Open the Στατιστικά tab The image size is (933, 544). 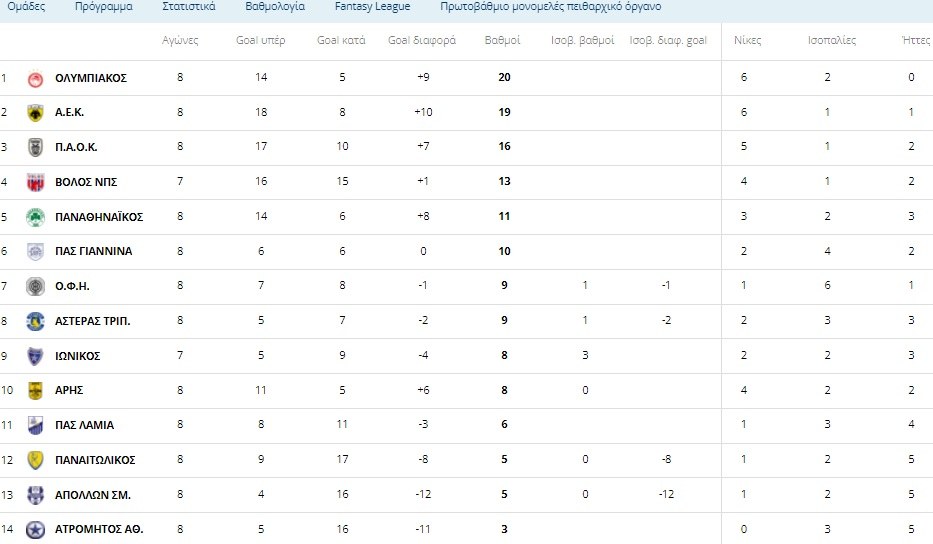click(188, 7)
